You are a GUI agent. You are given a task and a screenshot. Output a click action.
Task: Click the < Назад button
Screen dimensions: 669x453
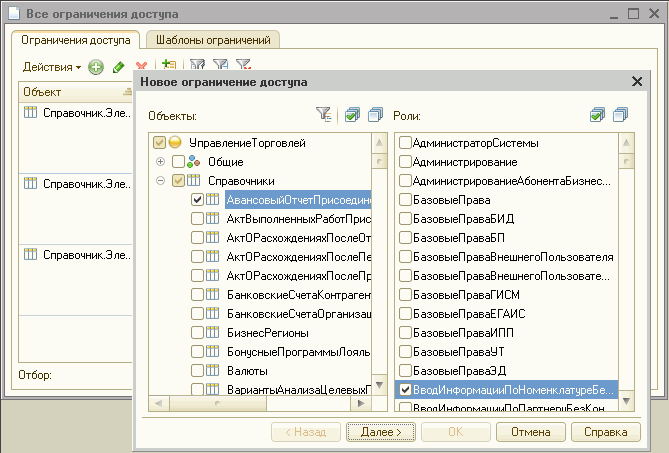(306, 432)
